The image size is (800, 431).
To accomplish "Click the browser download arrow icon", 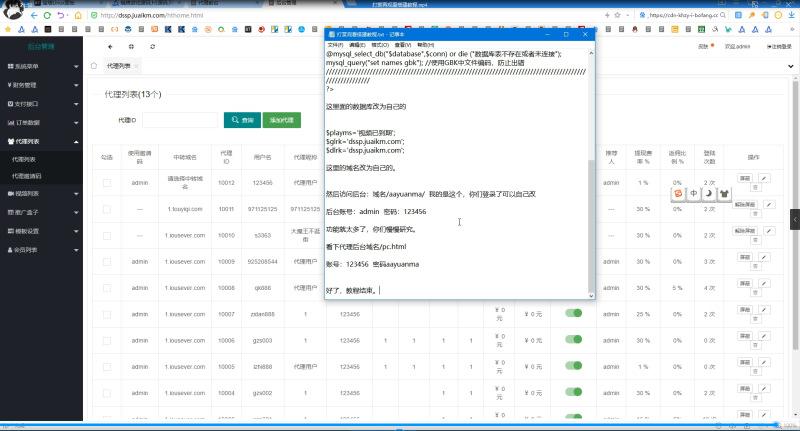I will point(791,15).
